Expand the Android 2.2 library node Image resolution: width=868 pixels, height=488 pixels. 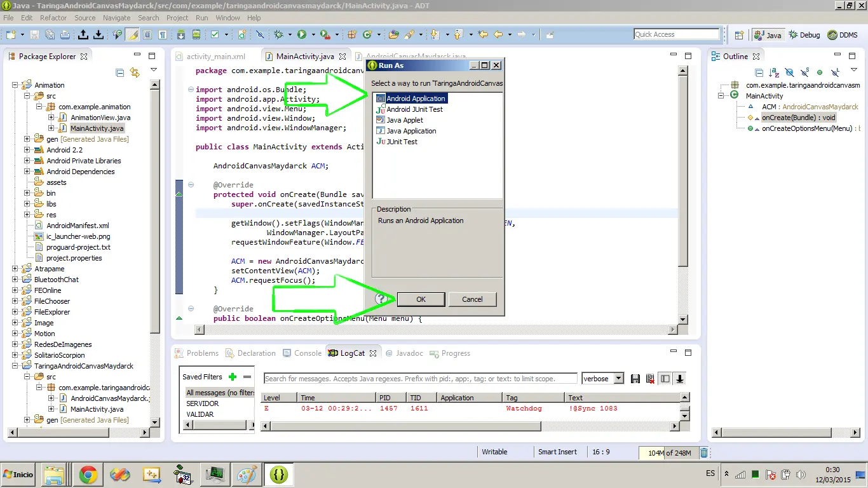pyautogui.click(x=28, y=150)
